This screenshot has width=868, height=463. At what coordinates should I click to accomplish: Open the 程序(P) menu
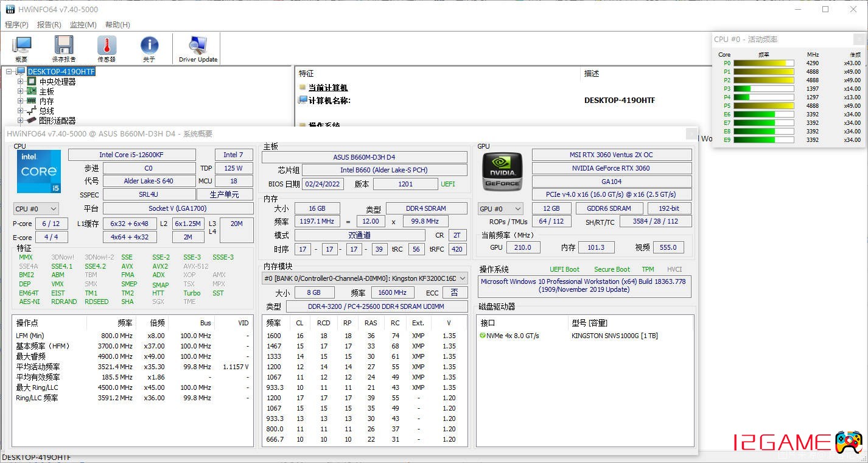pyautogui.click(x=16, y=25)
